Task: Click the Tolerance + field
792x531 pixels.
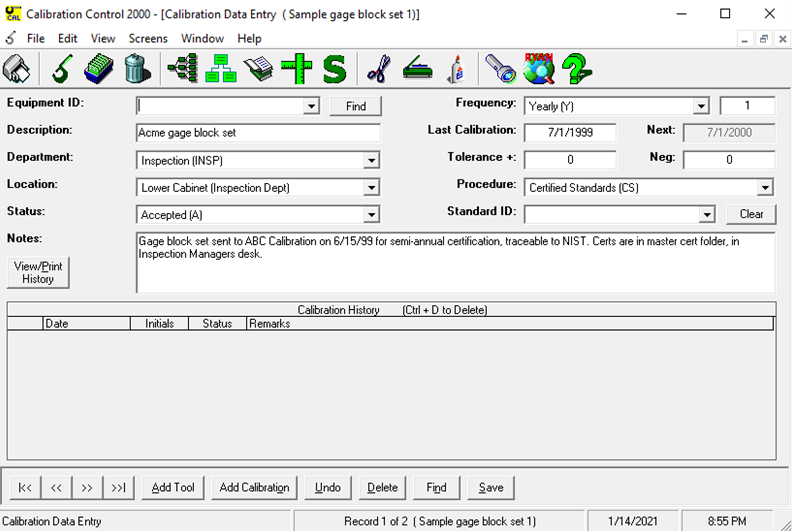Action: coord(570,160)
